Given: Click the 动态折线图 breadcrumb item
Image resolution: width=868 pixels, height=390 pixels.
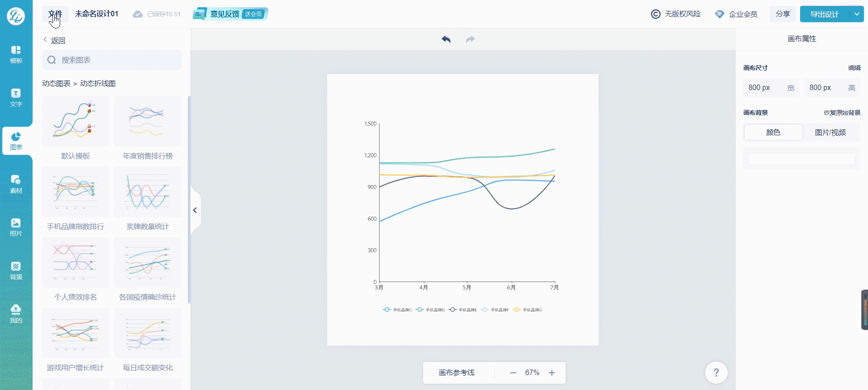Looking at the screenshot, I should click(x=98, y=83).
